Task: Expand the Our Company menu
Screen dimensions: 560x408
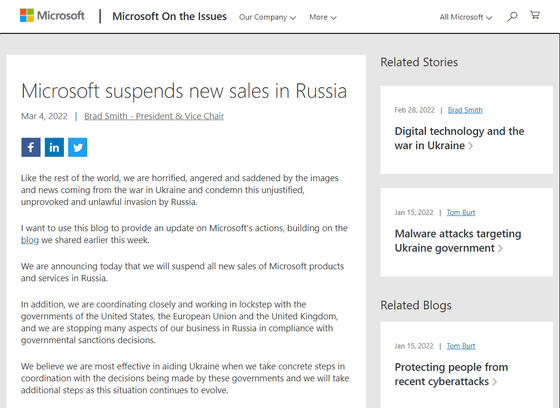Action: (267, 17)
